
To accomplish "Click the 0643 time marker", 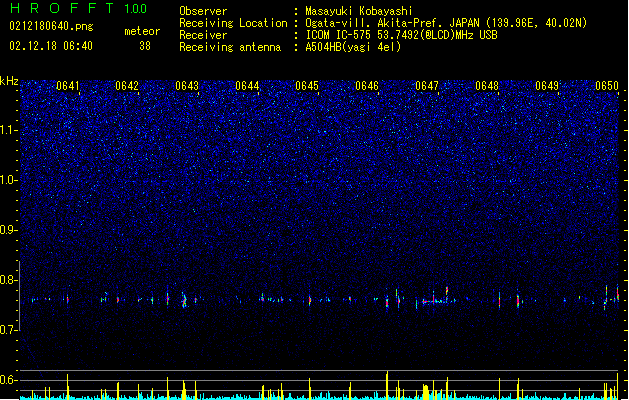I will (187, 86).
